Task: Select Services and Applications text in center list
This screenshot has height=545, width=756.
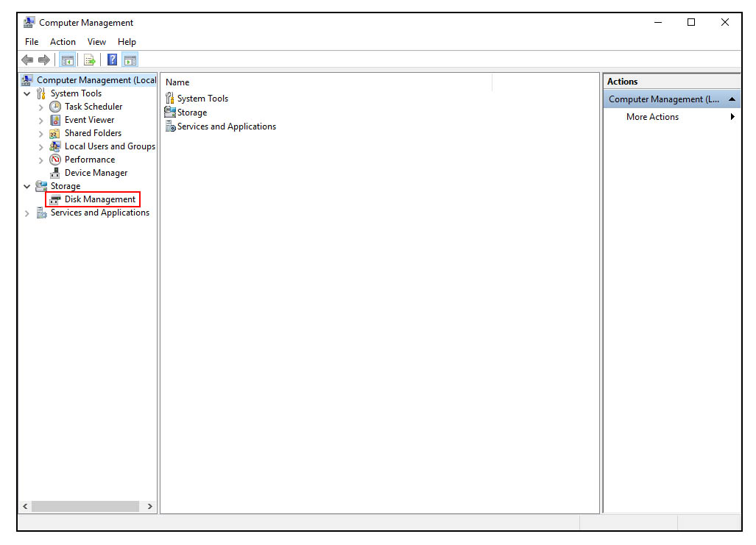Action: click(227, 127)
